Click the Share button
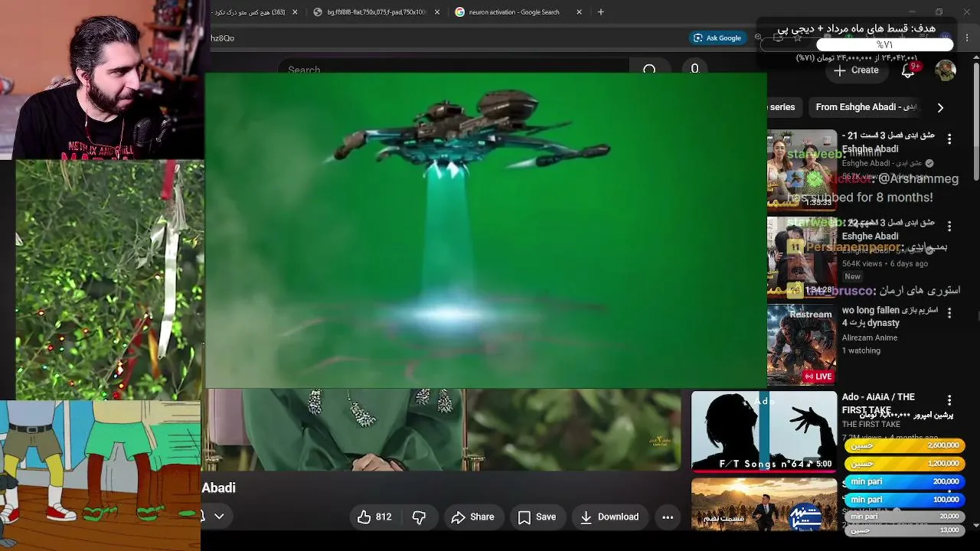 (472, 517)
